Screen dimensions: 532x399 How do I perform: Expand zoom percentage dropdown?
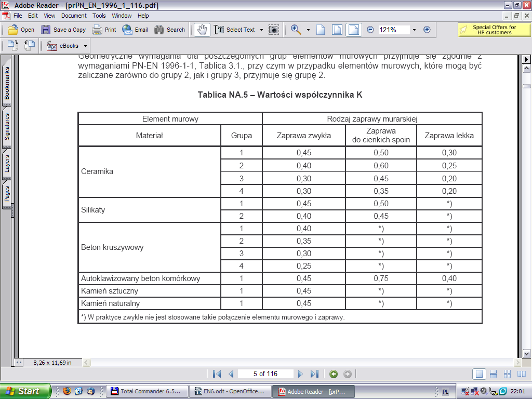[x=414, y=30]
